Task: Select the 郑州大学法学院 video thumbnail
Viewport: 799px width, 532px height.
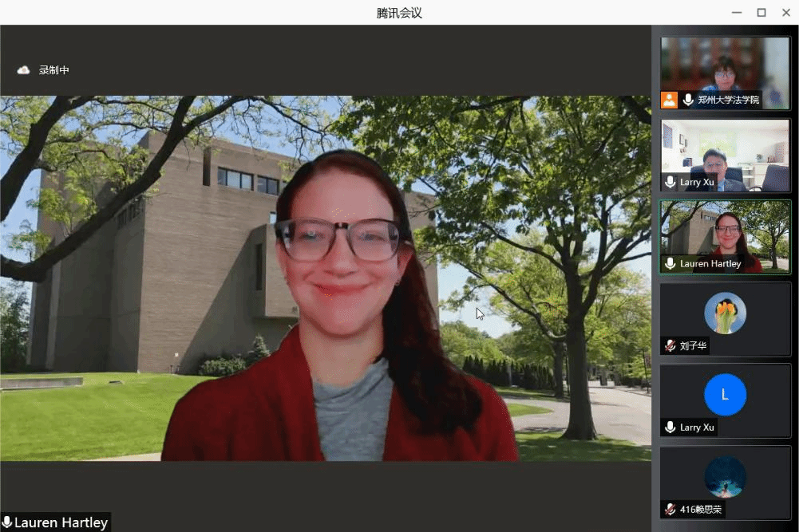Action: click(x=725, y=73)
